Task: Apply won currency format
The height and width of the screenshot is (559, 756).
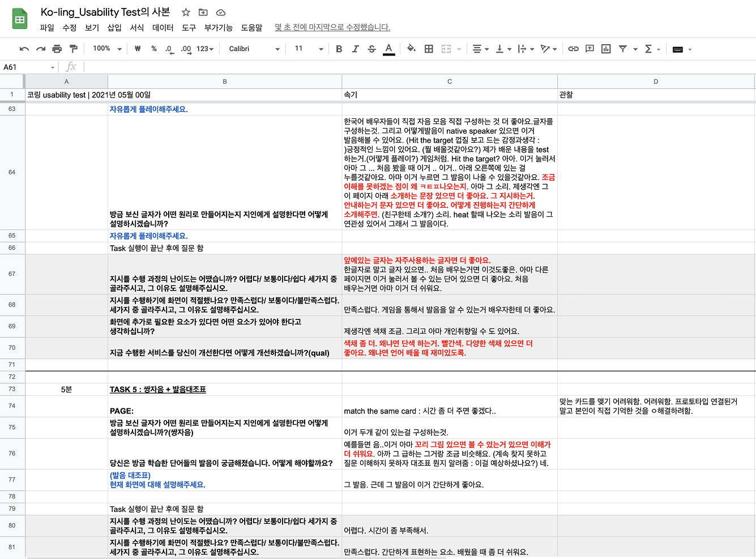Action: point(138,49)
